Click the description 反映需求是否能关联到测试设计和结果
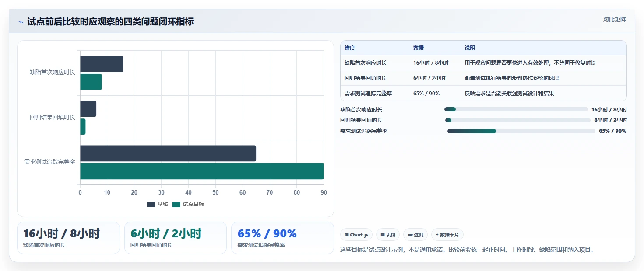The width and height of the screenshot is (644, 271). tap(509, 94)
